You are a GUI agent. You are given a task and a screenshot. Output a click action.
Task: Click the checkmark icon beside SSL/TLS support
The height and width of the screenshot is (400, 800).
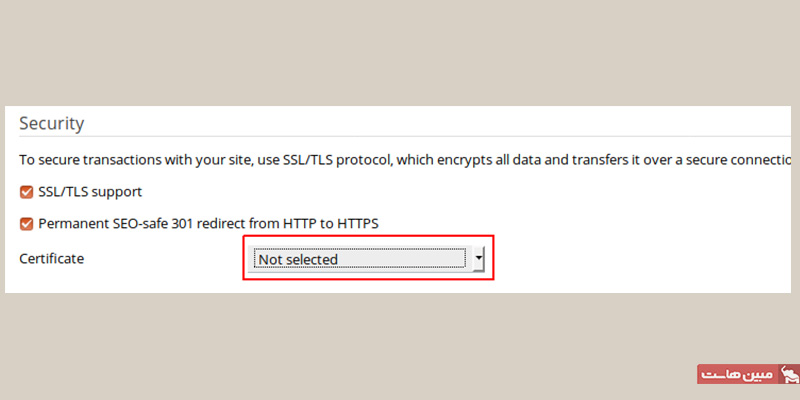tap(26, 191)
